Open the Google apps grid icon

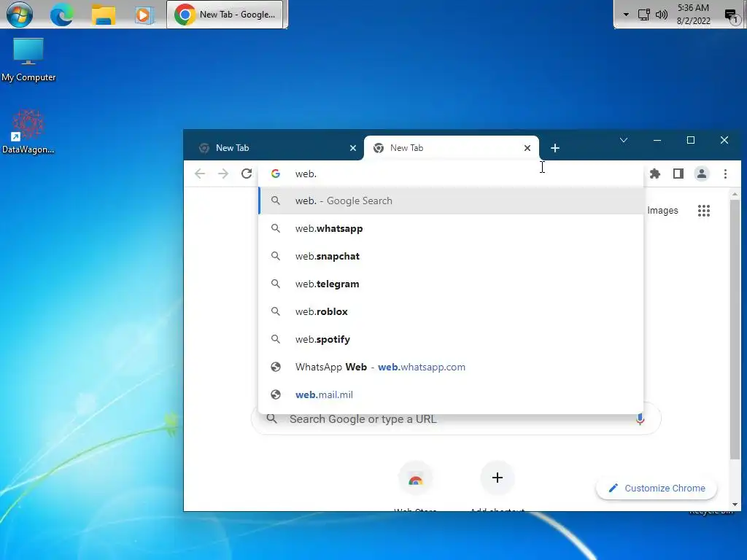tap(704, 211)
